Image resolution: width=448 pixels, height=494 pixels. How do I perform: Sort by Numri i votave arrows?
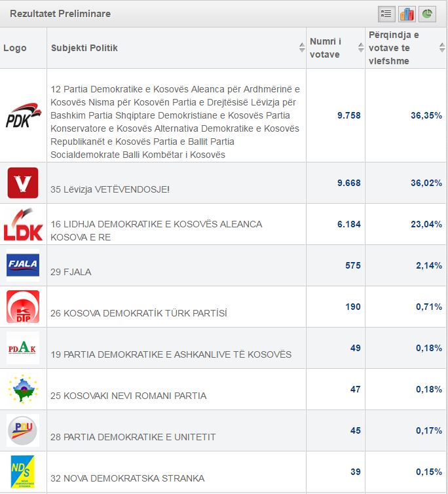(360, 47)
